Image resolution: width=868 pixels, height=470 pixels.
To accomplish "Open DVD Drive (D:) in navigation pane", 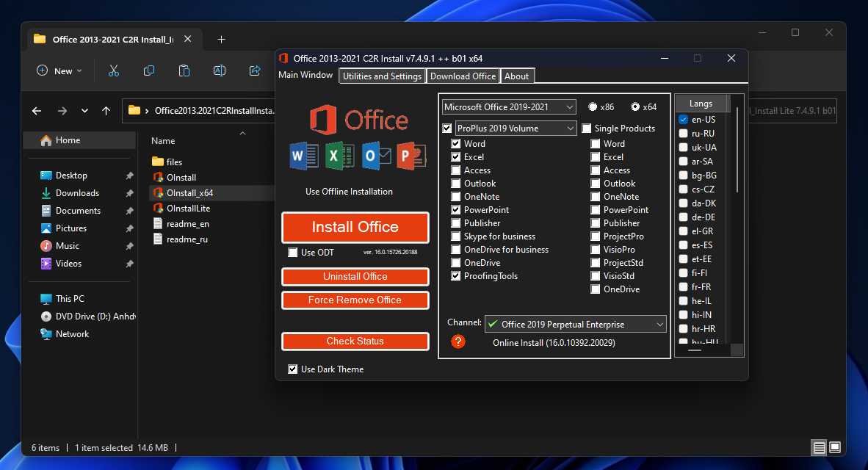I will pyautogui.click(x=89, y=316).
